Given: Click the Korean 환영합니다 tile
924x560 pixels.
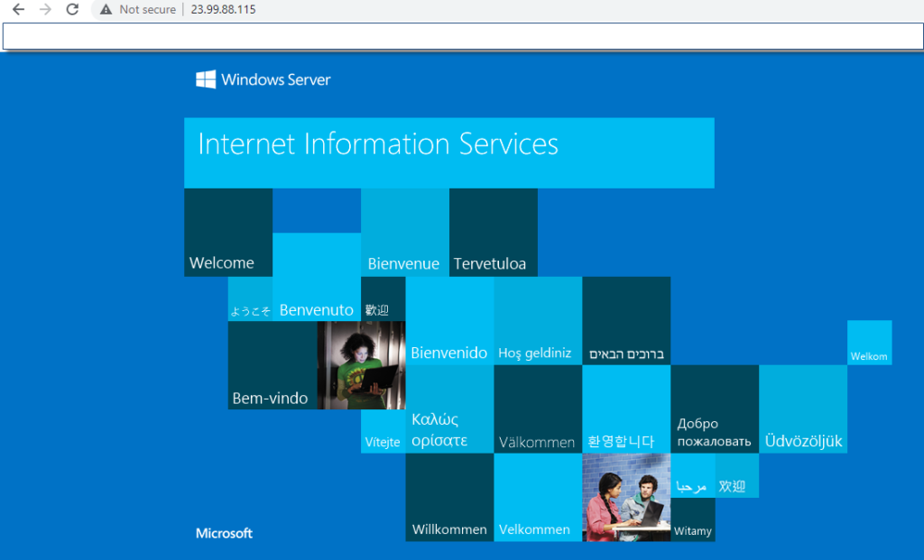Looking at the screenshot, I should point(626,409).
